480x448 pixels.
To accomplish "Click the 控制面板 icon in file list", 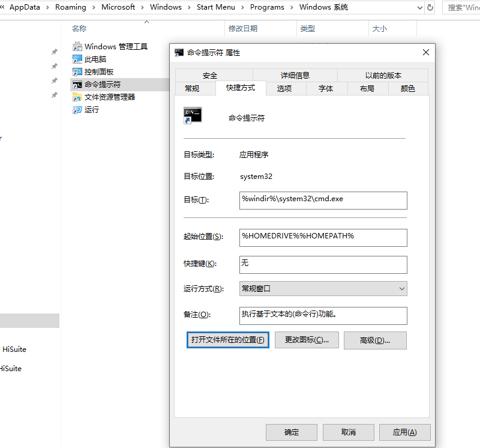I will [77, 71].
